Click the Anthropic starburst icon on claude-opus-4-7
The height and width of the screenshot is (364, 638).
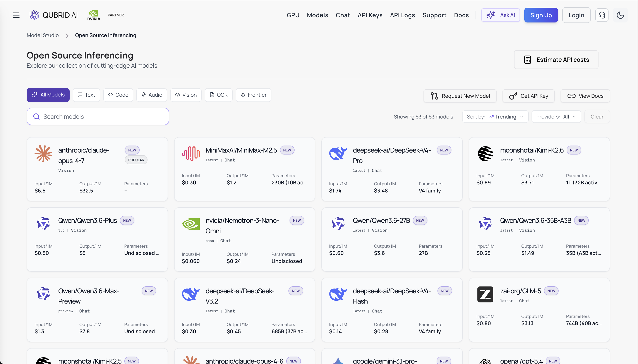[43, 154]
